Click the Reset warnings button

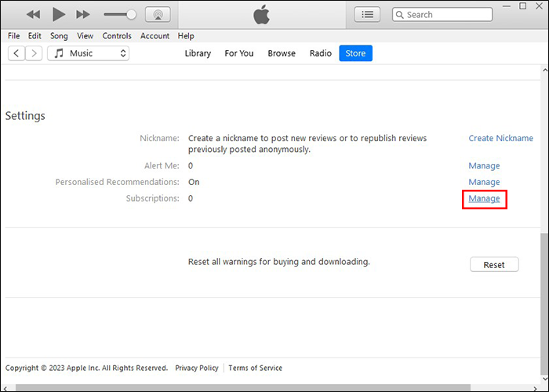point(494,265)
